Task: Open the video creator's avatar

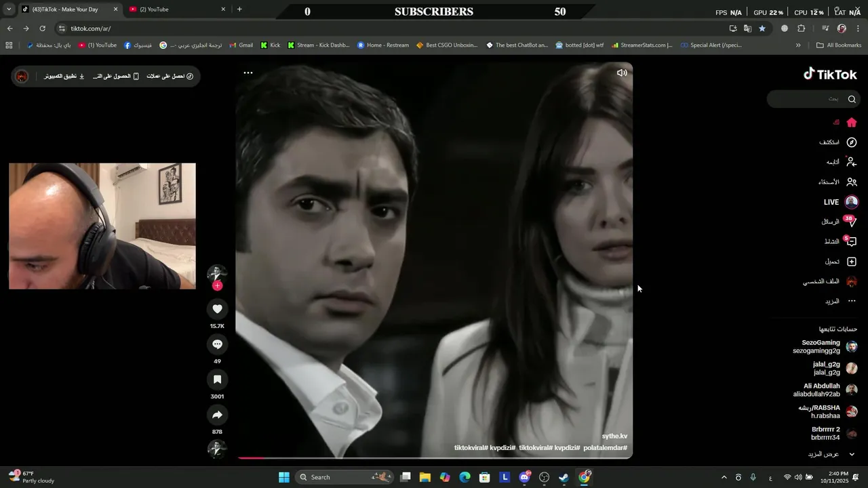Action: tap(217, 273)
